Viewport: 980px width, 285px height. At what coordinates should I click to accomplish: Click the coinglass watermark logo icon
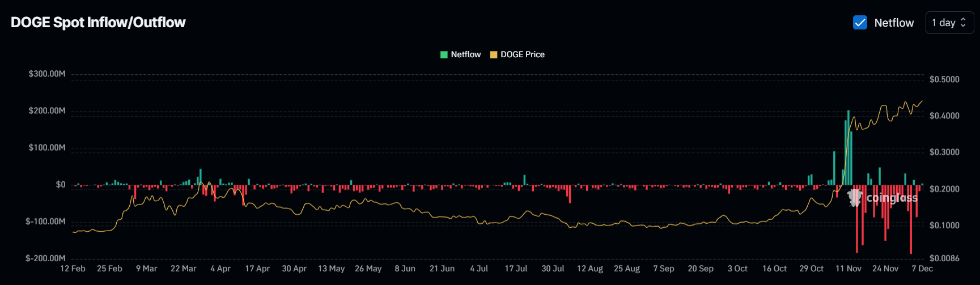(854, 198)
